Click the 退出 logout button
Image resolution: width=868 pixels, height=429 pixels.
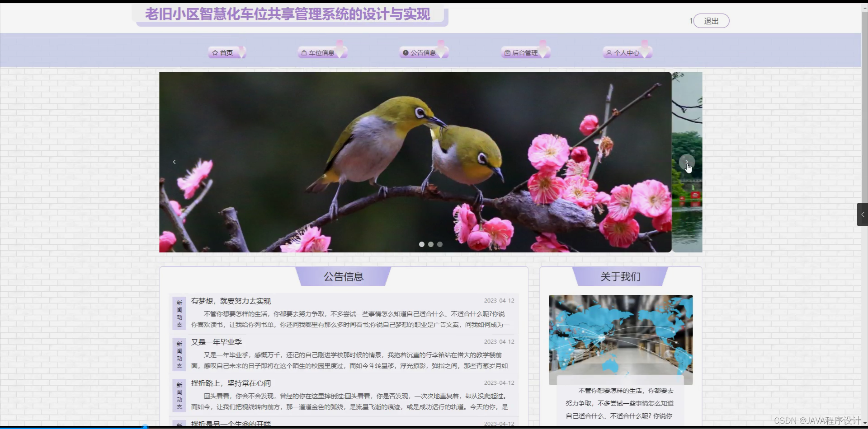pos(711,21)
